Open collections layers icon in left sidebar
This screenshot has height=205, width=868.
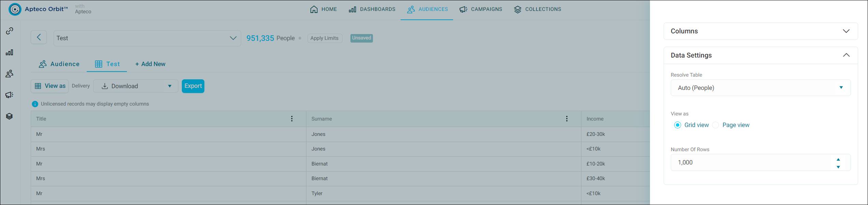tap(10, 116)
